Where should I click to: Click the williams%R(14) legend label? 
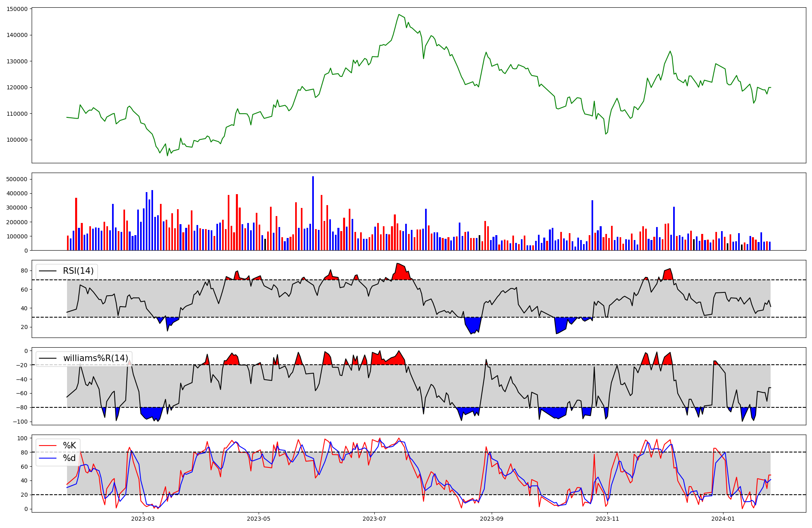(x=96, y=358)
